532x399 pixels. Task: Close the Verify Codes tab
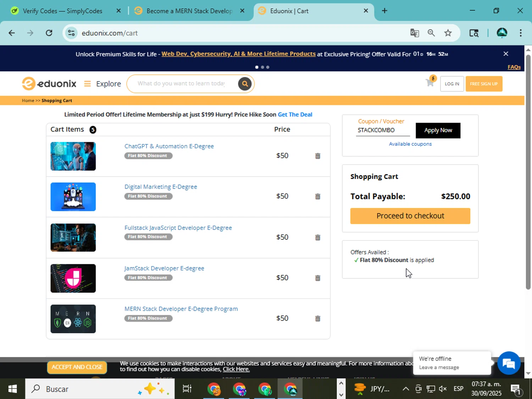118,11
